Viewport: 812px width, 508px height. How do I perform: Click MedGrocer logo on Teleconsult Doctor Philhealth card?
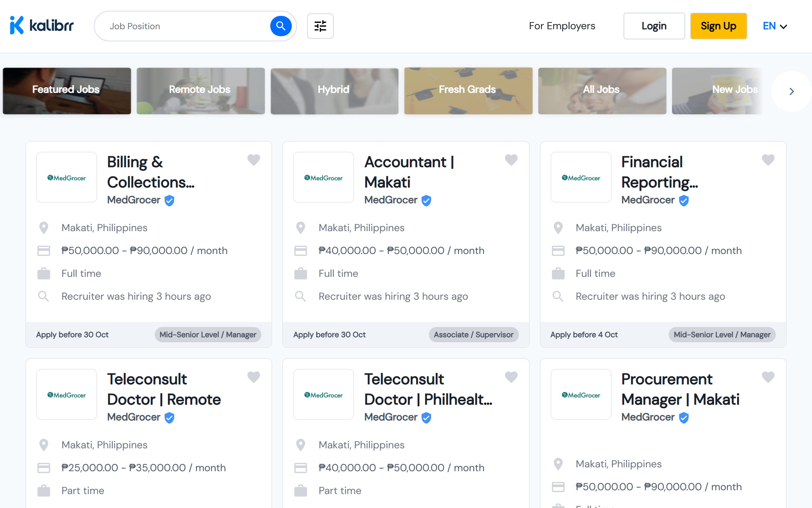point(324,394)
